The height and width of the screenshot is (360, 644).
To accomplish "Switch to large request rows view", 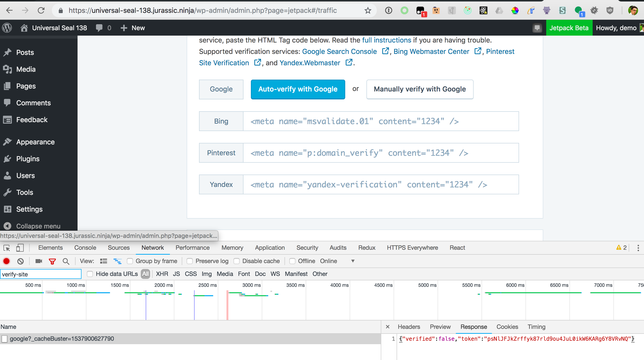I will [x=103, y=261].
